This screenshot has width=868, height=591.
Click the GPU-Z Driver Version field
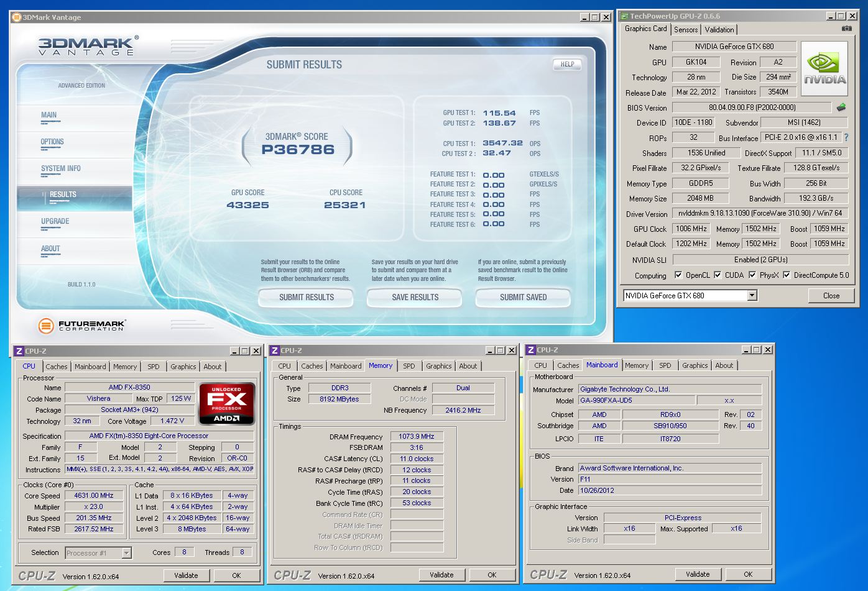pyautogui.click(x=760, y=214)
